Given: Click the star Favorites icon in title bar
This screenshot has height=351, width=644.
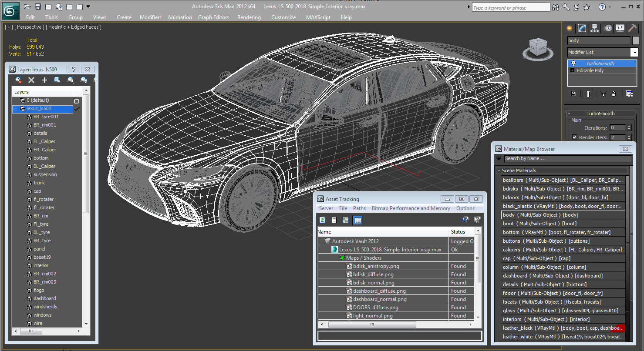Looking at the screenshot, I should (587, 7).
